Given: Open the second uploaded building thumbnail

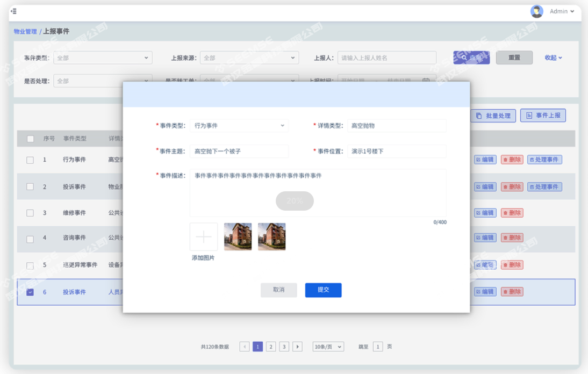Looking at the screenshot, I should pos(272,236).
